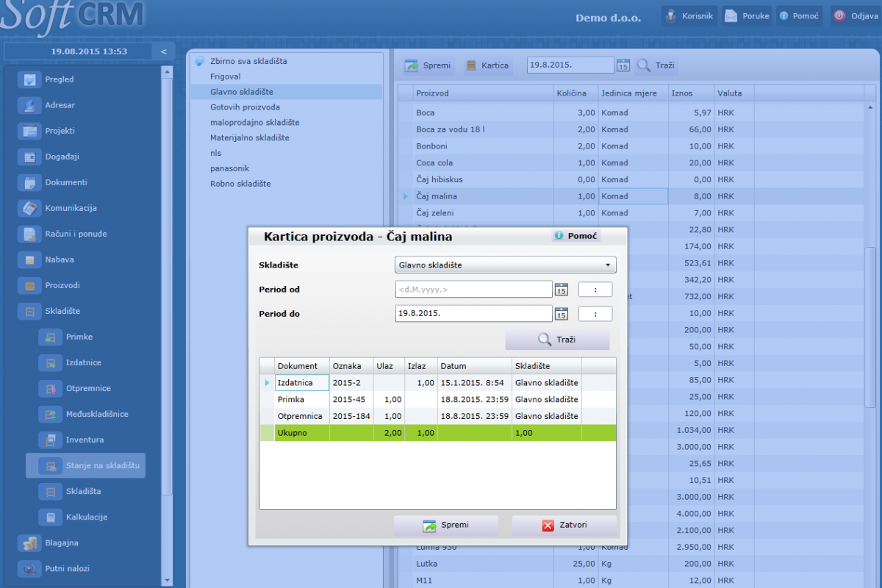Open the Inventura submenu icon

pos(50,440)
